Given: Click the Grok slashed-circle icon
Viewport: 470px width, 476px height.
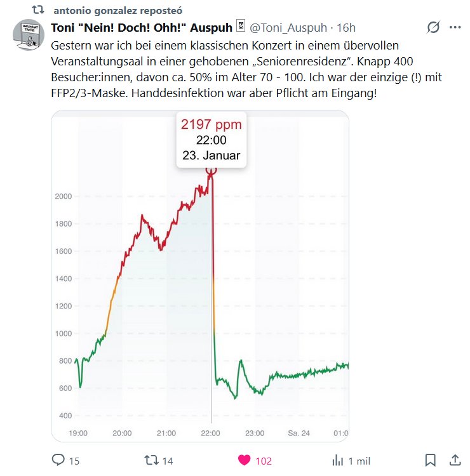Looking at the screenshot, I should pos(434,27).
